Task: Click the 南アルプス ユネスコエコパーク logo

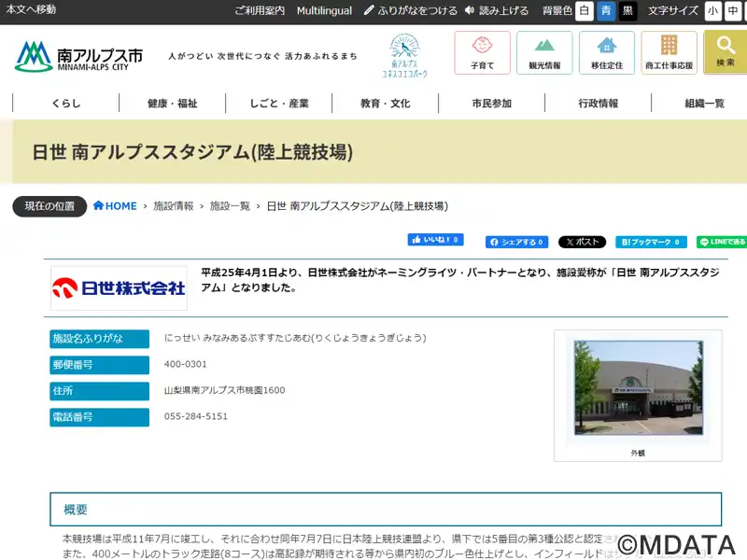Action: [x=404, y=56]
